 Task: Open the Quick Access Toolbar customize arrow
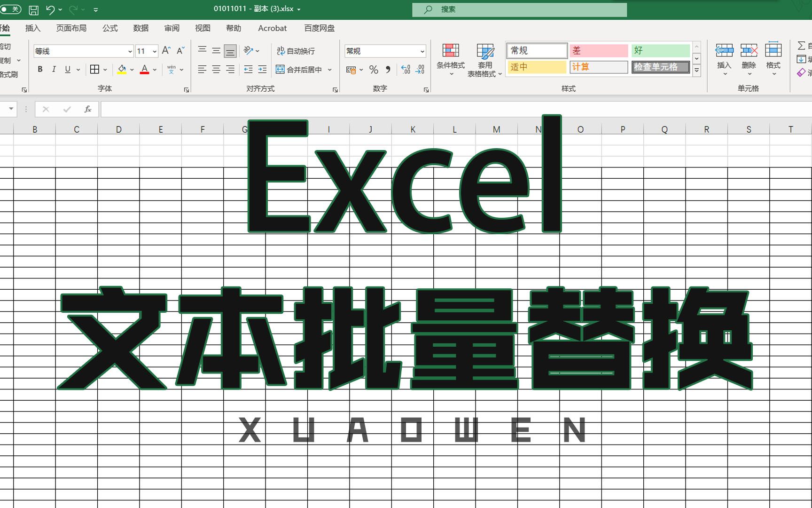(x=96, y=9)
